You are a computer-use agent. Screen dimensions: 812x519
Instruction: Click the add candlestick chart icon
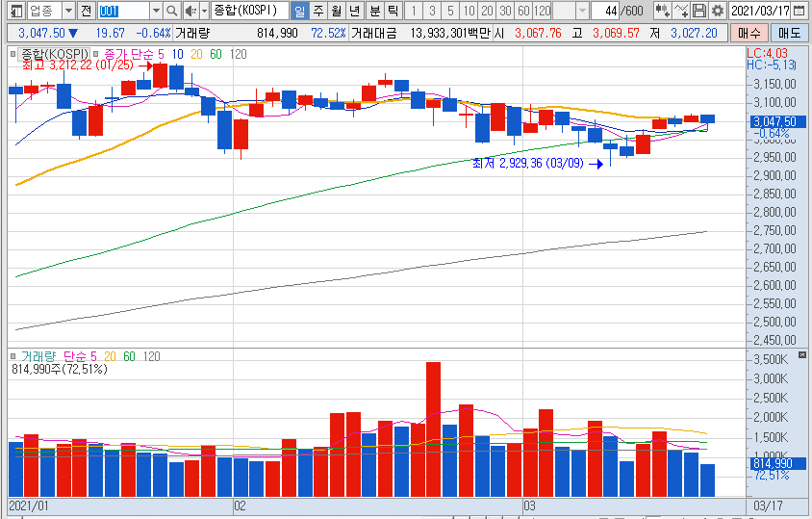tap(662, 10)
